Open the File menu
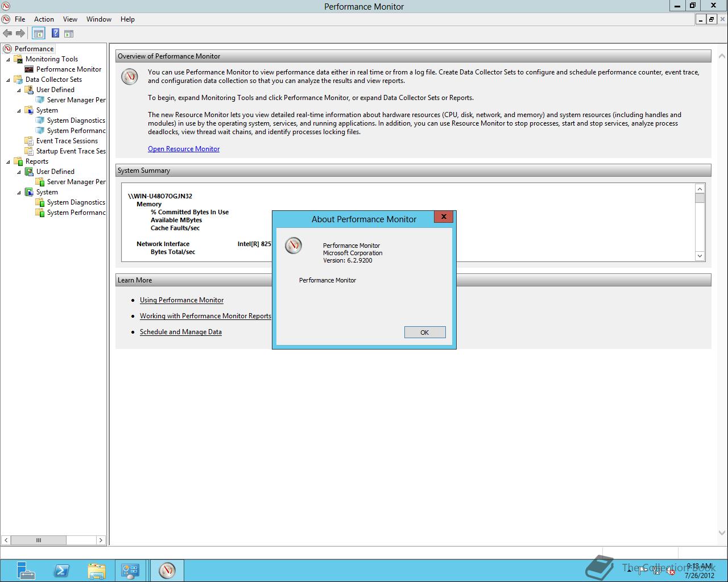The image size is (728, 582). pyautogui.click(x=20, y=19)
